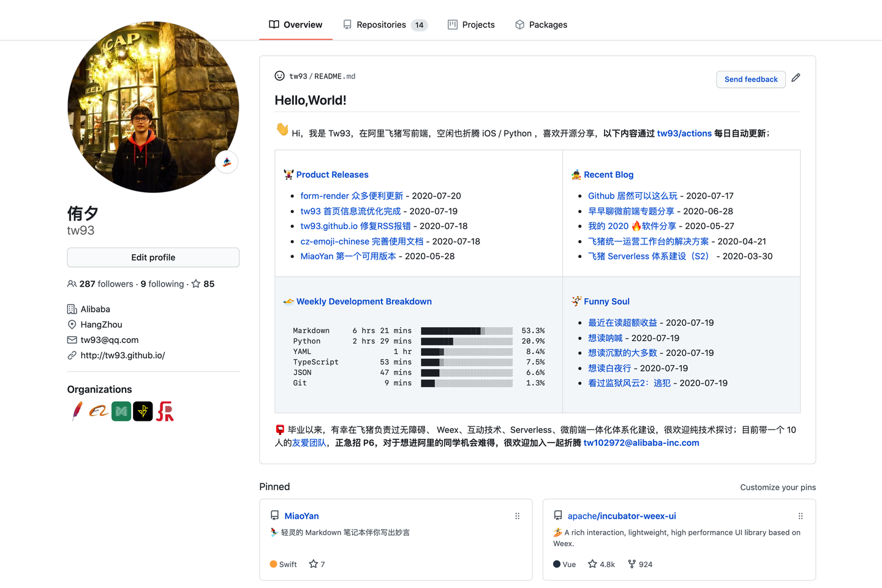Click the Customize your pins link
This screenshot has height=588, width=882.
778,487
